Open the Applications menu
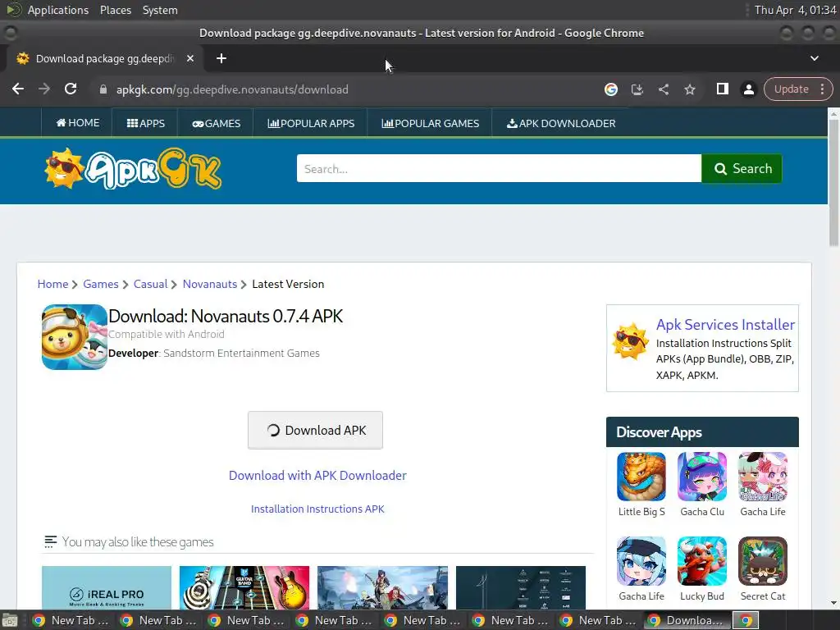840x630 pixels. [58, 10]
